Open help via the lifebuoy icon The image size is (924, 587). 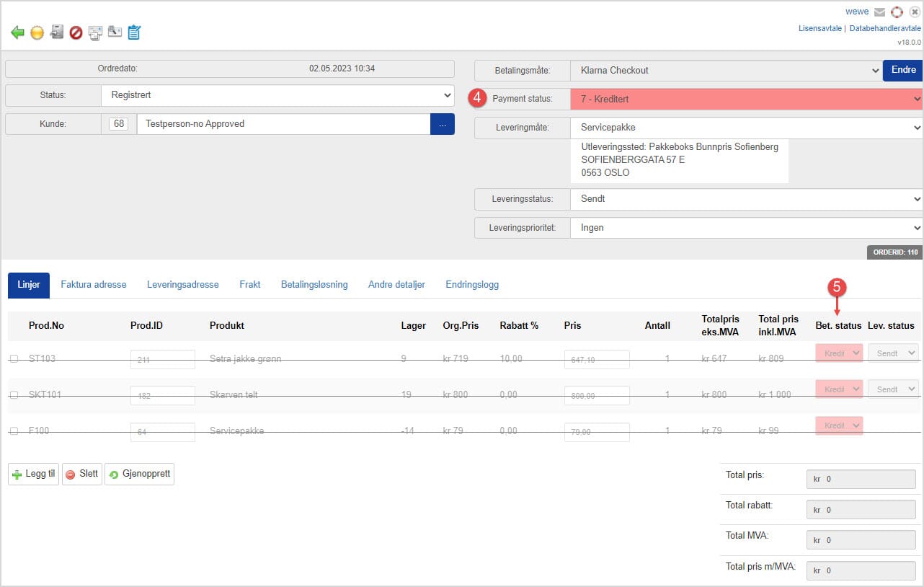(x=897, y=12)
